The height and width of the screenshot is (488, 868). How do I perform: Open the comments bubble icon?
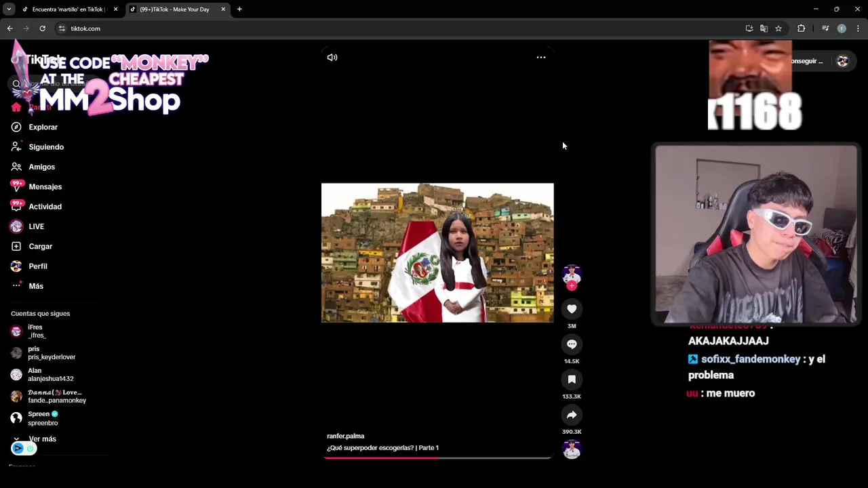point(572,344)
